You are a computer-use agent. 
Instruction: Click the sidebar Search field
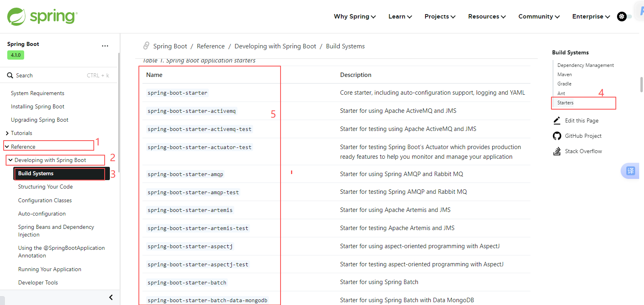point(58,75)
